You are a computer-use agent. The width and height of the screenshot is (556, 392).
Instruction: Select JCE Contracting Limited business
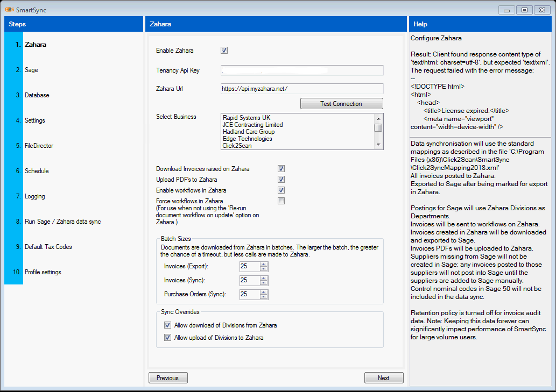[x=252, y=125]
